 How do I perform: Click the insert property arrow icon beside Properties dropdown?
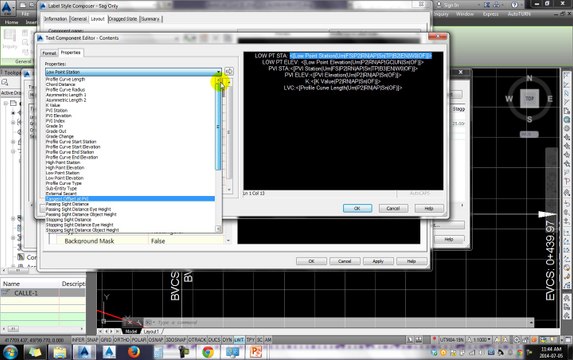point(229,71)
